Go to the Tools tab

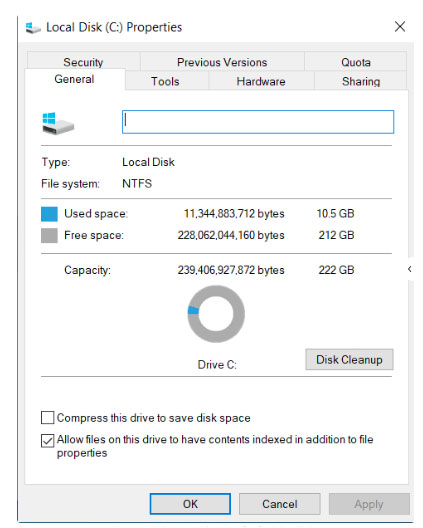tap(165, 81)
